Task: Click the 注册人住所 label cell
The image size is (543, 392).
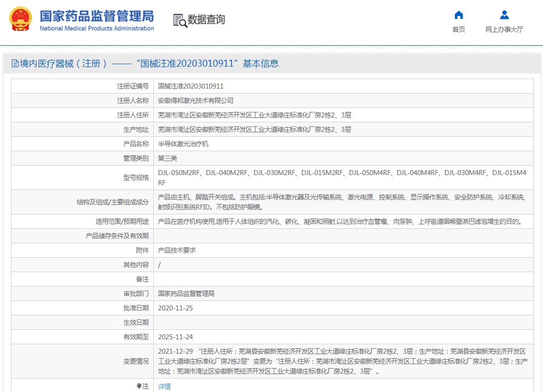Action: coord(83,115)
